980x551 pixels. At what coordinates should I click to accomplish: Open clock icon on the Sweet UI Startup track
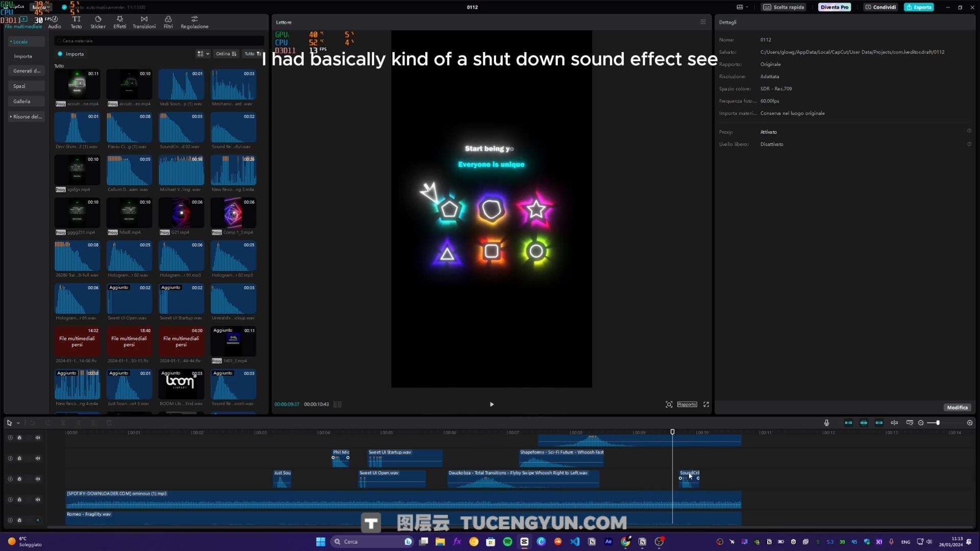(10, 458)
